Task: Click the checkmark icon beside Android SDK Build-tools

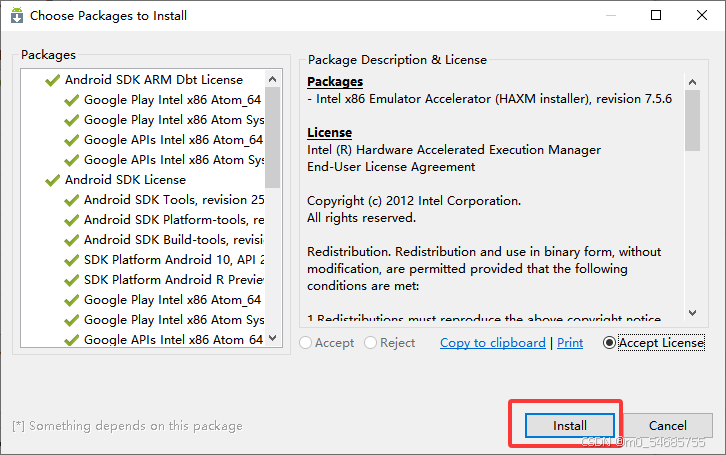Action: pos(71,240)
